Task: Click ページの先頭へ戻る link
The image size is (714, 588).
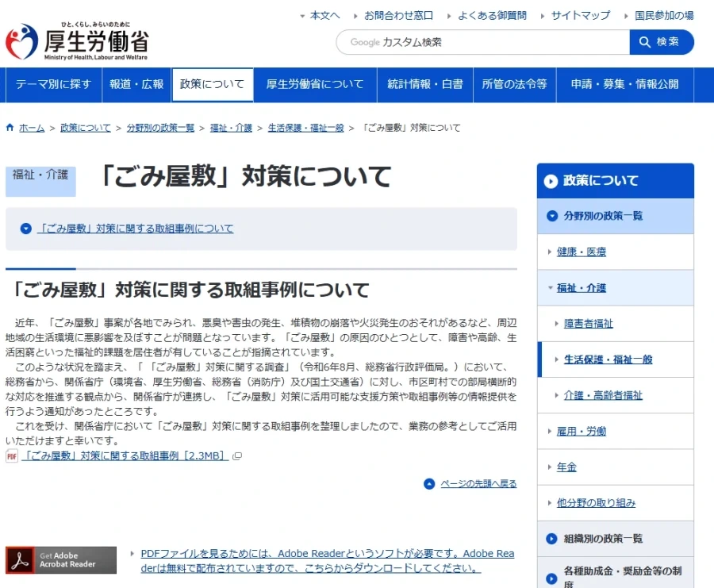Action: coord(478,484)
